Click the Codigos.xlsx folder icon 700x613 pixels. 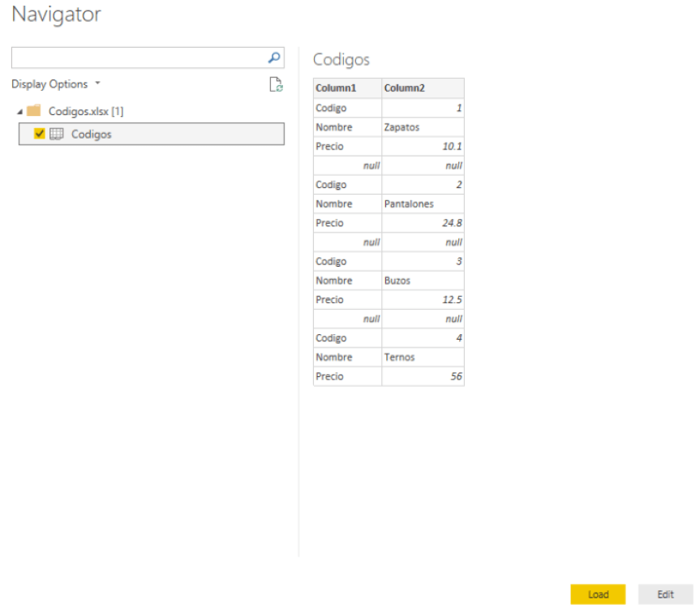click(33, 111)
